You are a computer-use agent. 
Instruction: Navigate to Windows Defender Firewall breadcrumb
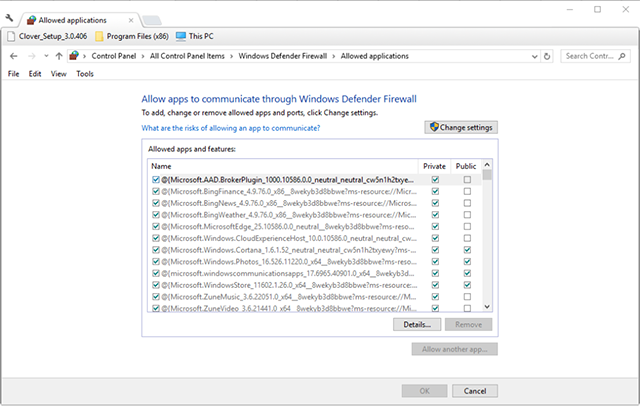[x=282, y=56]
